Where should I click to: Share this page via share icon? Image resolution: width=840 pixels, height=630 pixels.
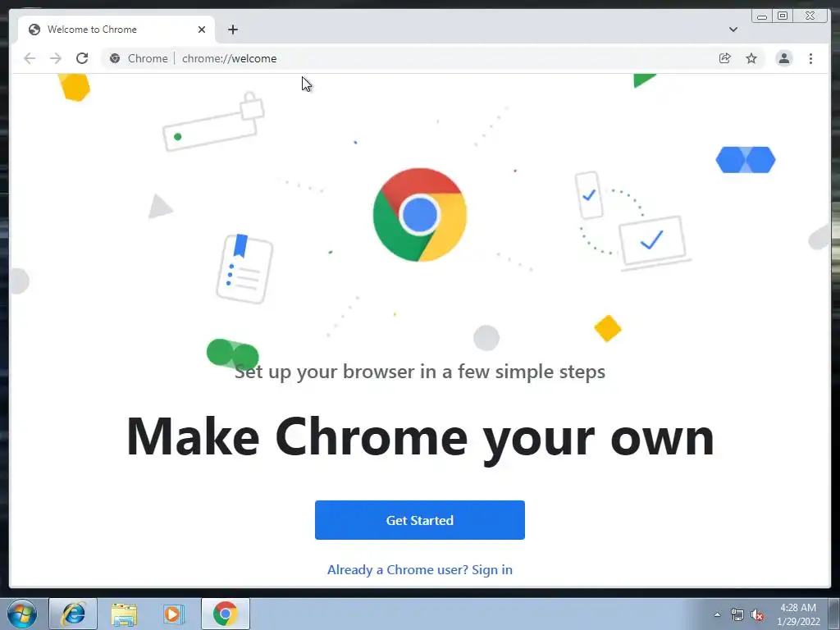[x=725, y=58]
